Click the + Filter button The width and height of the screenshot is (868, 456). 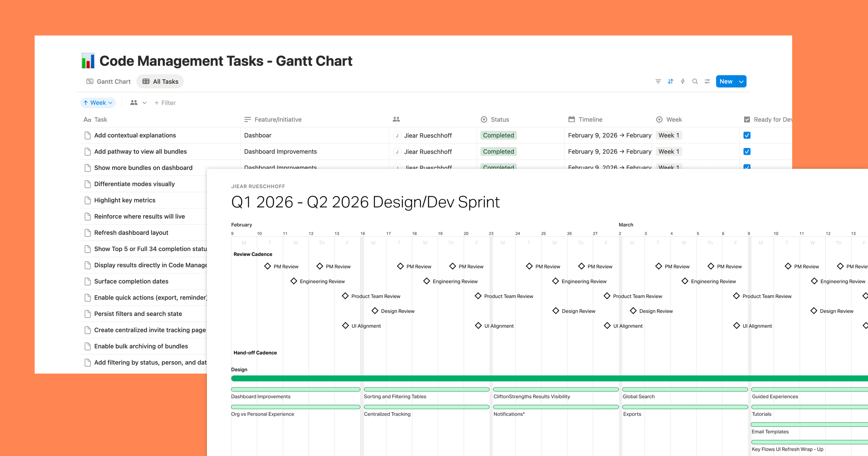(x=165, y=103)
